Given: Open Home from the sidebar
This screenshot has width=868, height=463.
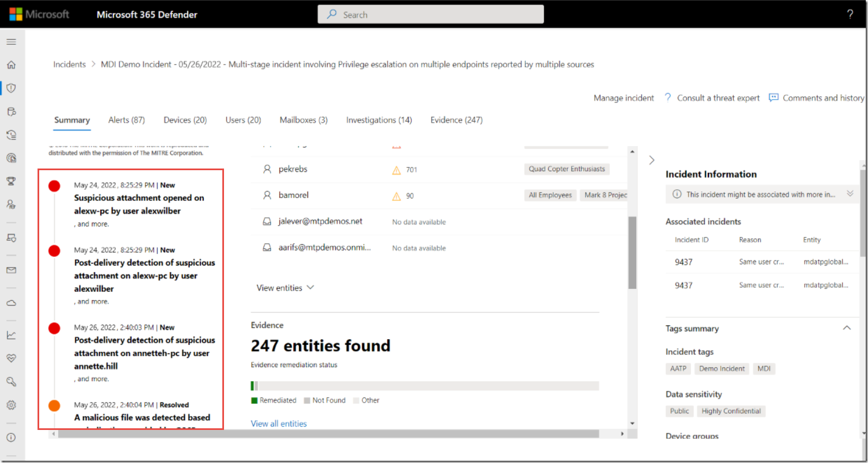Looking at the screenshot, I should click(11, 65).
